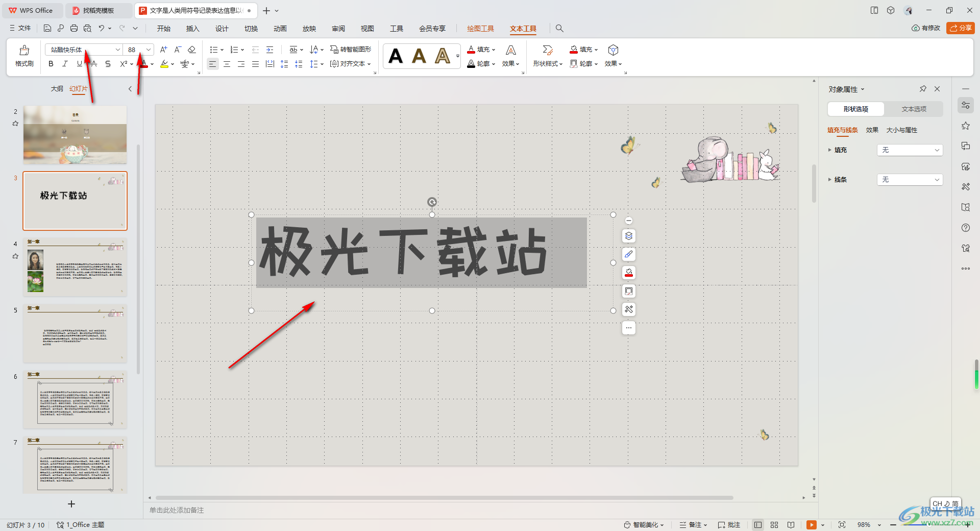Screen dimensions: 980x531
Task: Open the 线条 line dropdown in object properties
Action: click(910, 180)
